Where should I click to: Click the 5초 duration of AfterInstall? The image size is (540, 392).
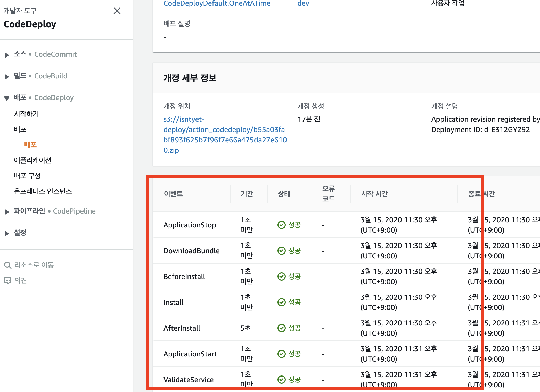246,328
